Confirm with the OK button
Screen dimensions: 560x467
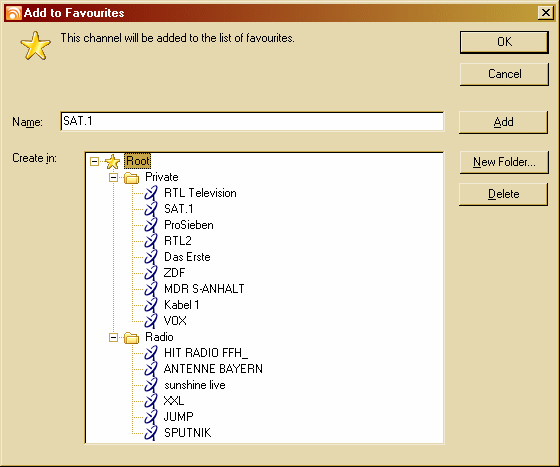[x=504, y=42]
